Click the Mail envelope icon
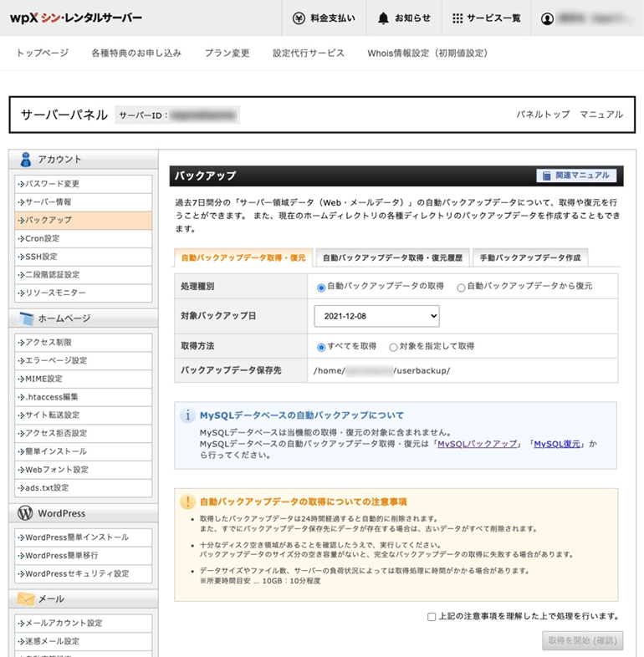Image resolution: width=644 pixels, height=657 pixels. [26, 598]
